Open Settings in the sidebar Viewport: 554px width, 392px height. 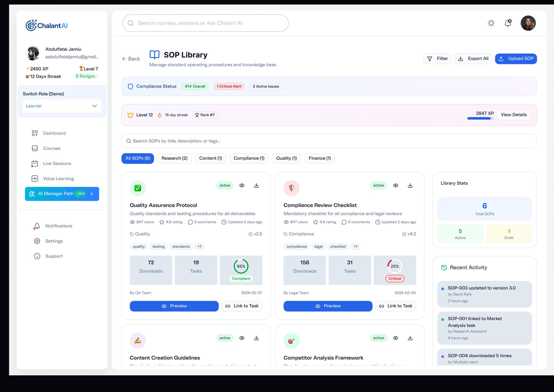(x=54, y=241)
